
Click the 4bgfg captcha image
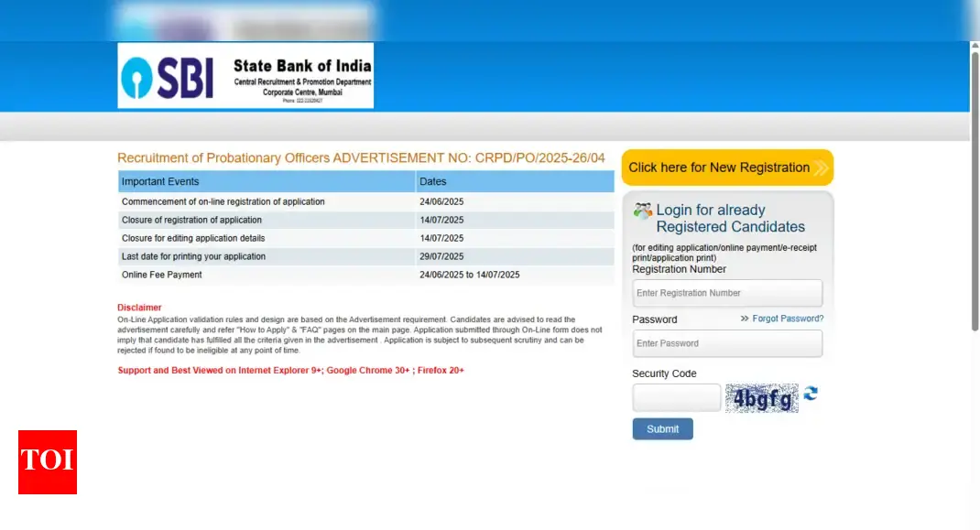[x=762, y=398]
